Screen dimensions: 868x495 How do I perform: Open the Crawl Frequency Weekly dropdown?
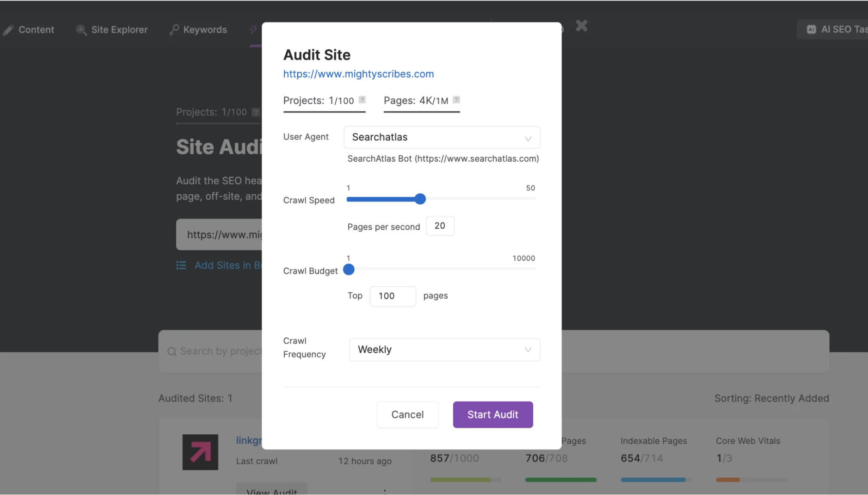[x=445, y=349]
